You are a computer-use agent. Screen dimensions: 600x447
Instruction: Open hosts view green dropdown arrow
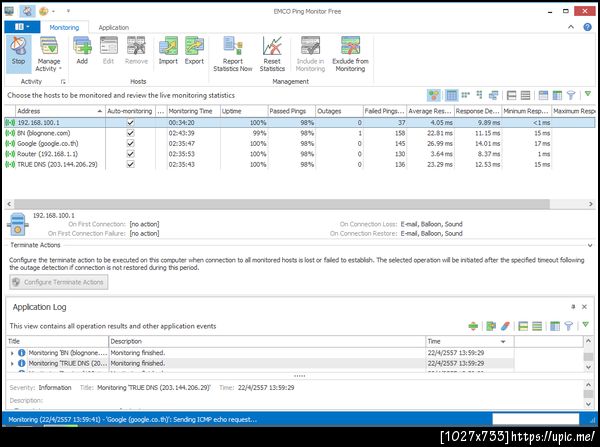588,94
